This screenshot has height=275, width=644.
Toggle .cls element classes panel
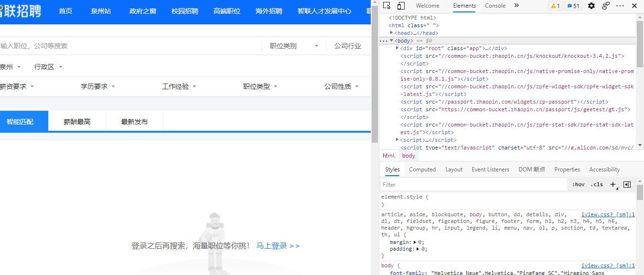click(597, 184)
